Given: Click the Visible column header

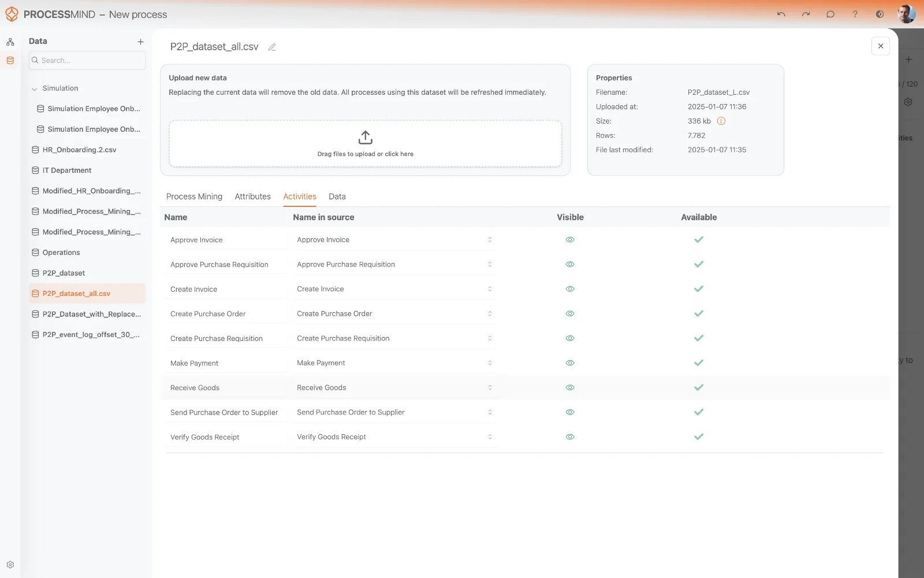Looking at the screenshot, I should 570,217.
